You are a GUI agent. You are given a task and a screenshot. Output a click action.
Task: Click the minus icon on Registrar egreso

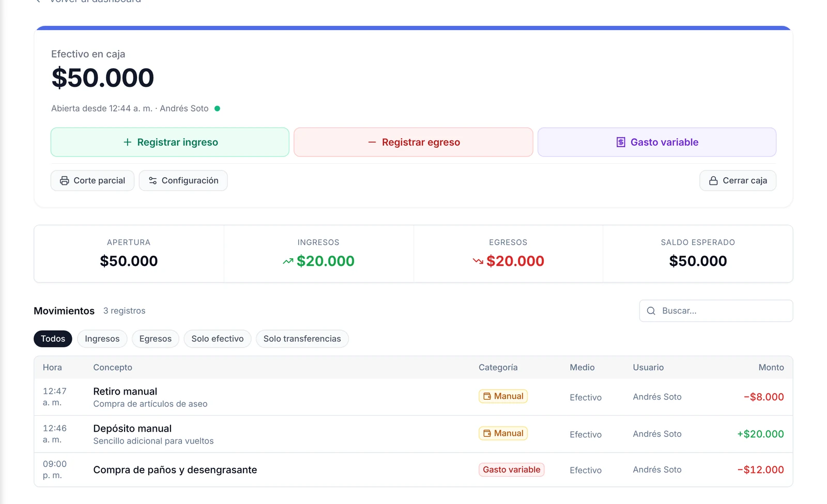372,142
